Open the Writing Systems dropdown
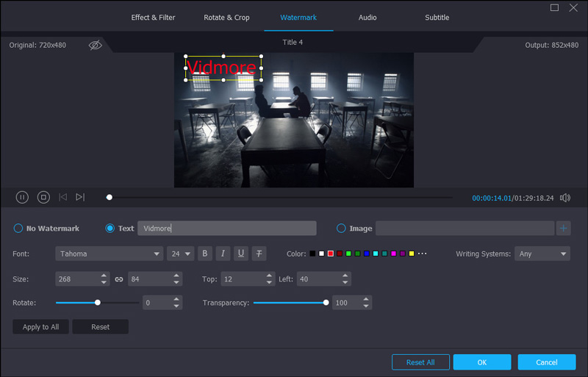 (542, 254)
